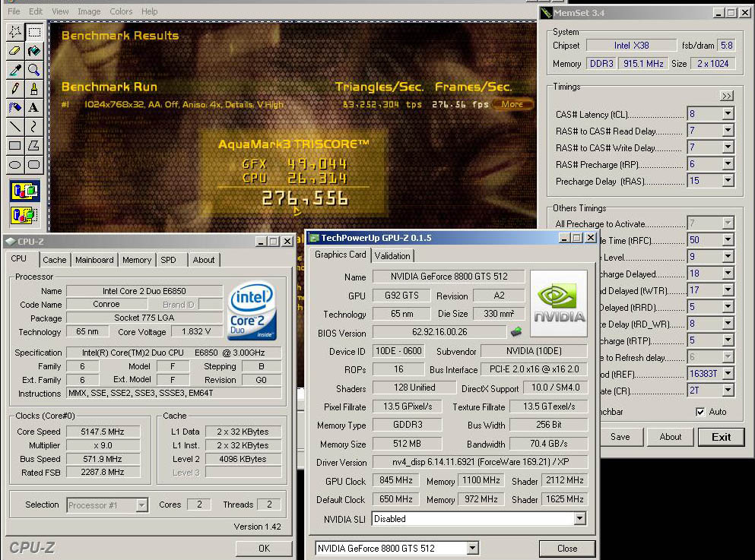755x560 pixels.
Task: Select the Pick Color eyedropper tool
Action: pyautogui.click(x=15, y=70)
